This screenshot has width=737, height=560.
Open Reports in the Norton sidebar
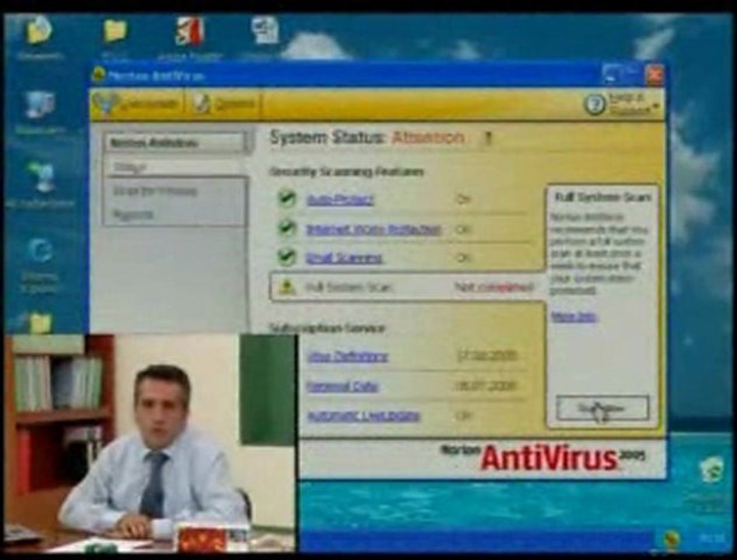point(133,215)
